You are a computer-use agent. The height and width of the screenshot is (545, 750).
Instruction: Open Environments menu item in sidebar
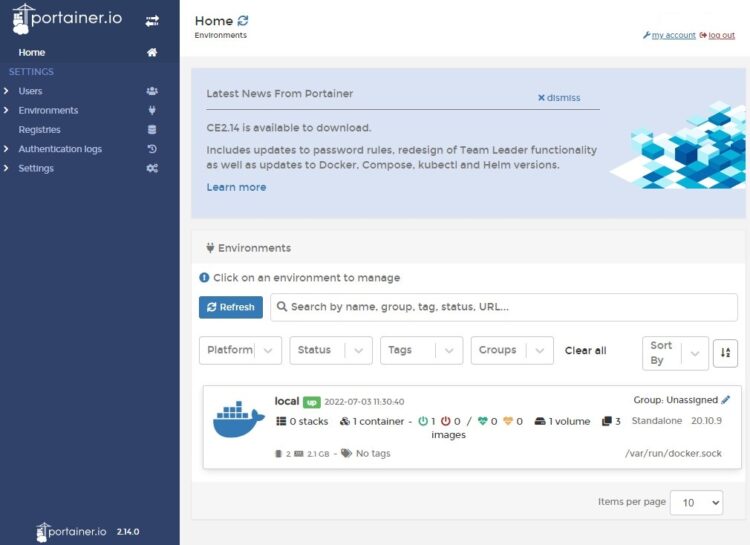[48, 111]
